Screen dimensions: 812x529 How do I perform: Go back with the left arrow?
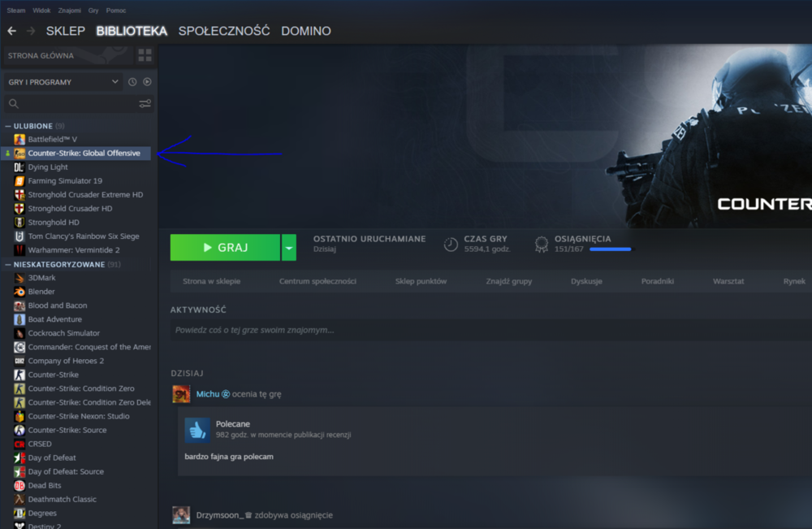12,31
